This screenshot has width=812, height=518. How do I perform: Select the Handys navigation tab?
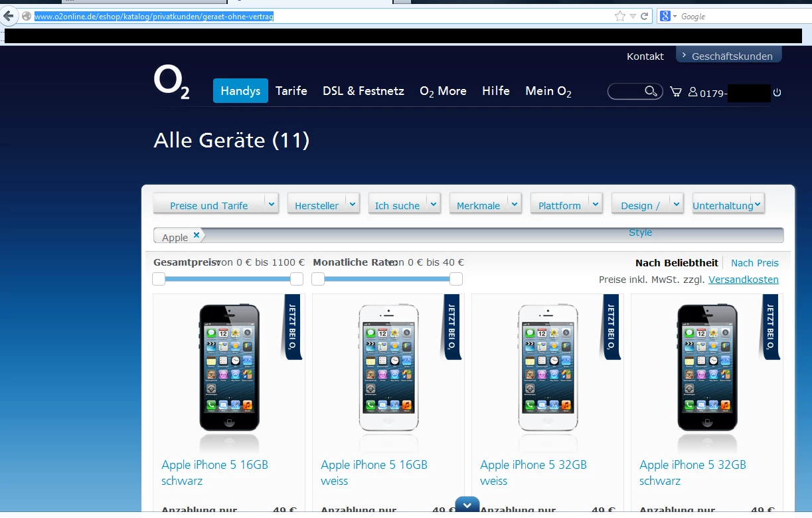click(x=240, y=91)
